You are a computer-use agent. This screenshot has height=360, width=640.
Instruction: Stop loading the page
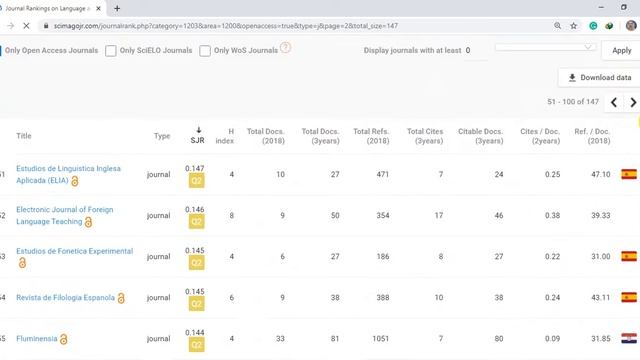26,26
